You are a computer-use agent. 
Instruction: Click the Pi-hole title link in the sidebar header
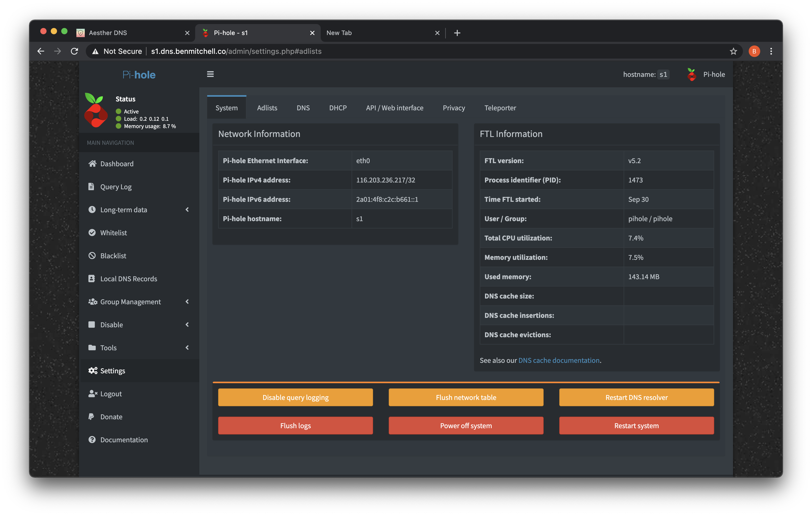pyautogui.click(x=139, y=74)
